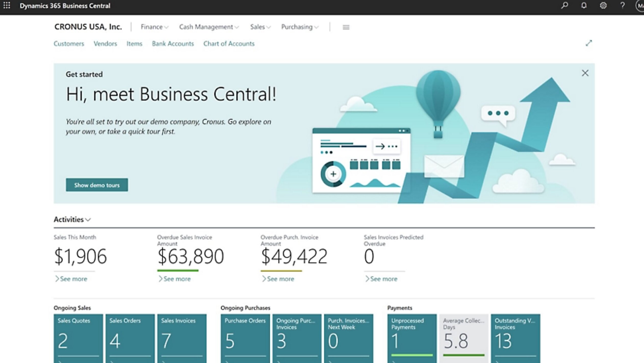Open the Purchasing menu dropdown
The height and width of the screenshot is (363, 644).
point(300,27)
